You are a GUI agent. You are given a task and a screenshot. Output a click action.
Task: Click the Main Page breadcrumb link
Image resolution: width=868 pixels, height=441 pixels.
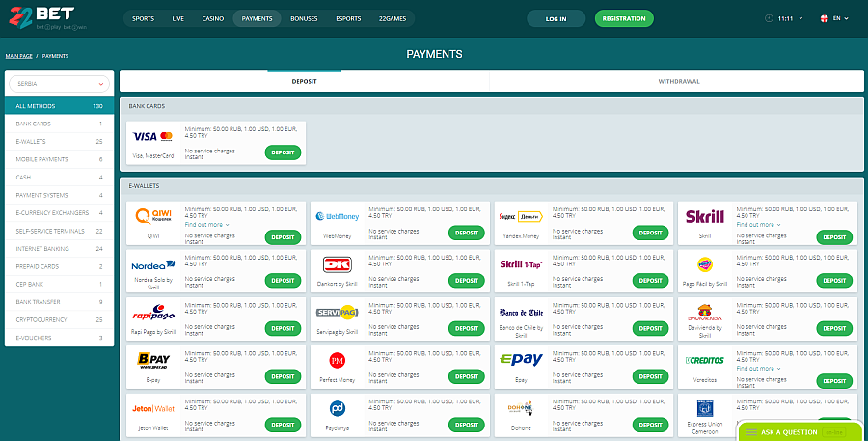pos(19,56)
